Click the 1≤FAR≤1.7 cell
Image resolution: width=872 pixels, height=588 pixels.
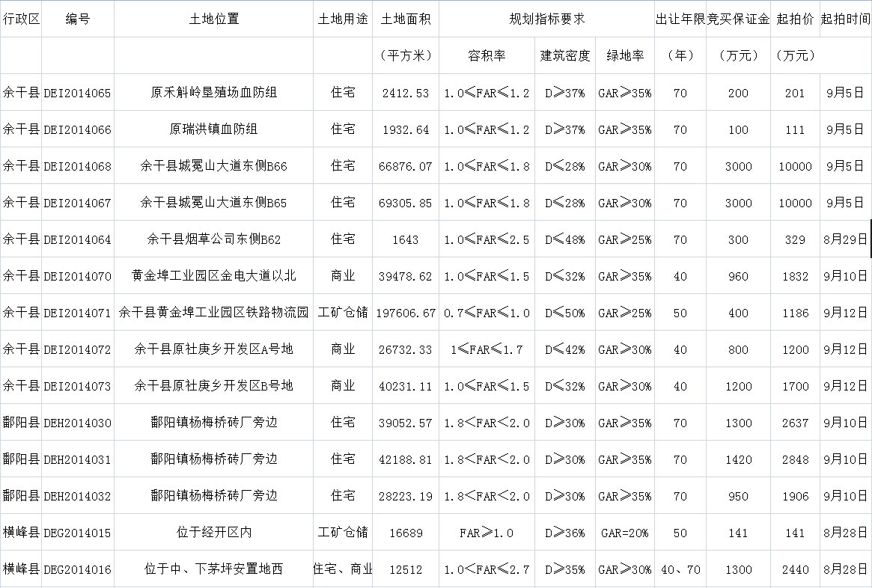coord(487,349)
